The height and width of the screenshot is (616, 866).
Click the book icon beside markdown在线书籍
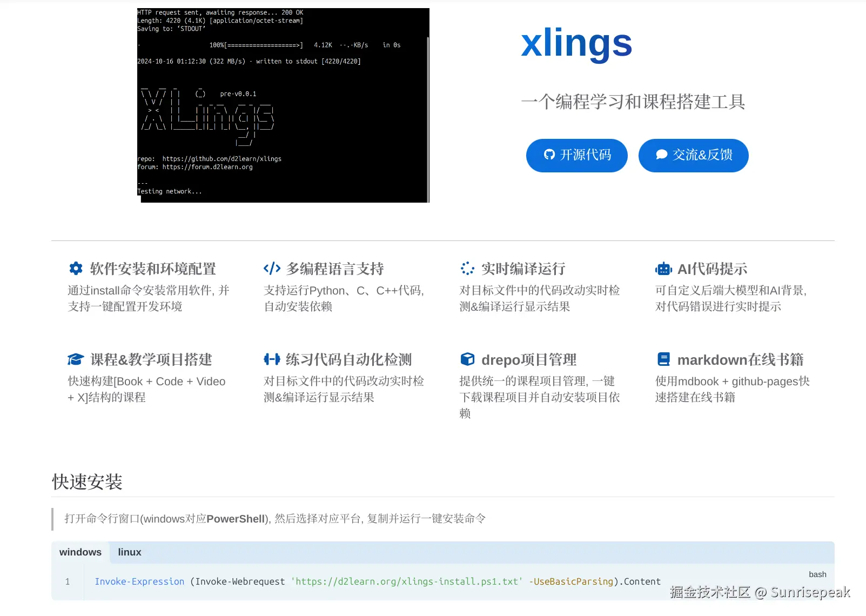663,359
